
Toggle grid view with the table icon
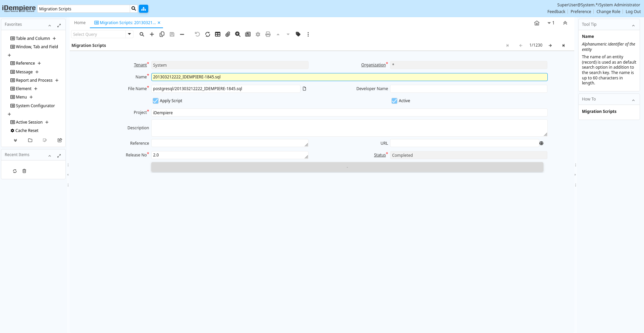218,34
